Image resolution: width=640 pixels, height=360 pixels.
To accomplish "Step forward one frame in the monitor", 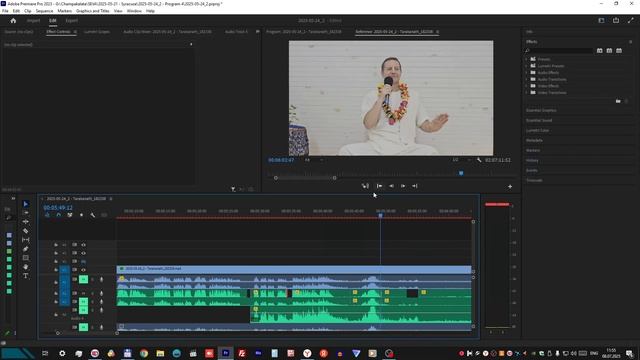I will tap(403, 186).
